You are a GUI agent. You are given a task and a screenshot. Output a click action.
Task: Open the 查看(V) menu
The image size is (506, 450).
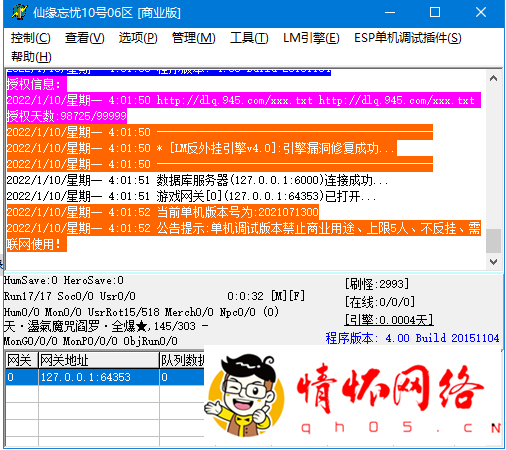(x=85, y=38)
